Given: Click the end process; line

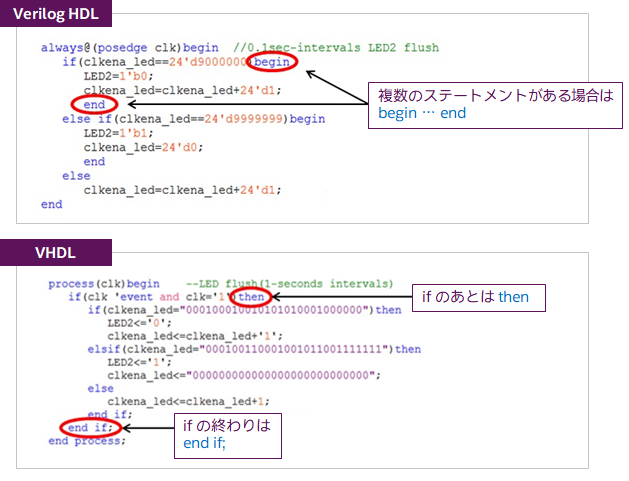Looking at the screenshot, I should [87, 440].
